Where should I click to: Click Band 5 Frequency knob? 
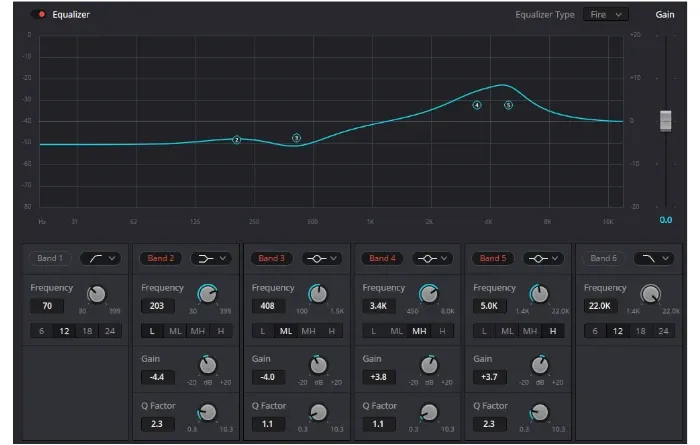[x=540, y=294]
